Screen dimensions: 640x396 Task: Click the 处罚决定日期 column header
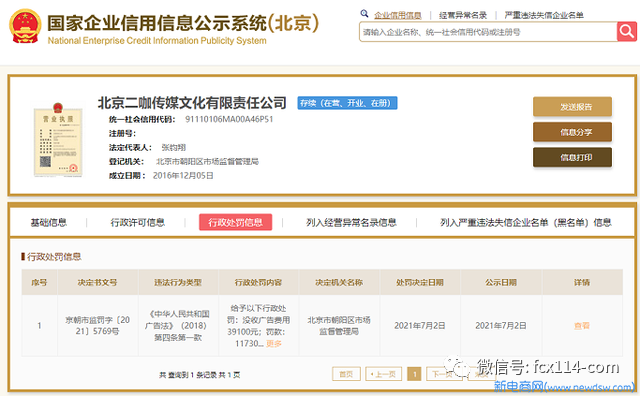point(420,283)
